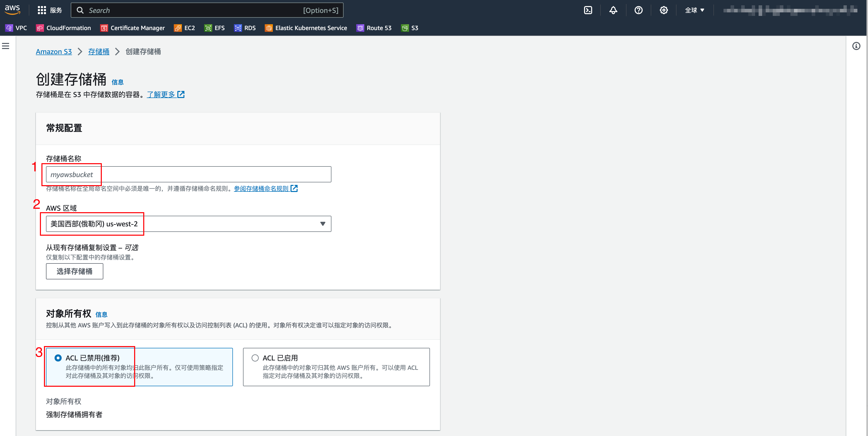This screenshot has width=868, height=436.
Task: Click external link icon beside 了解更多
Action: 181,94
